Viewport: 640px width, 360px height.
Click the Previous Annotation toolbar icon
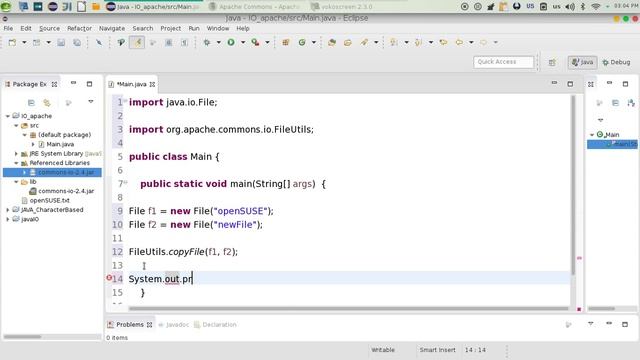pyautogui.click(x=418, y=42)
